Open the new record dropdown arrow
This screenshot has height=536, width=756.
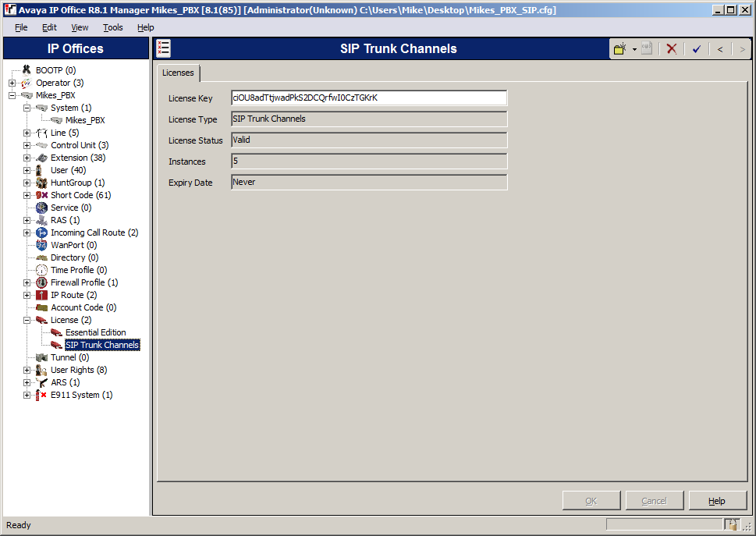point(634,49)
